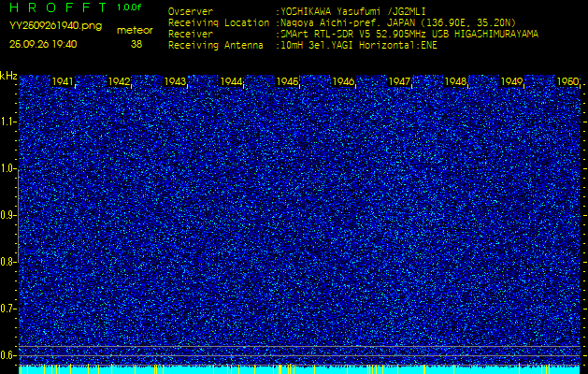Click the 1.1 frequency axis label
The height and width of the screenshot is (374, 588).
point(7,122)
